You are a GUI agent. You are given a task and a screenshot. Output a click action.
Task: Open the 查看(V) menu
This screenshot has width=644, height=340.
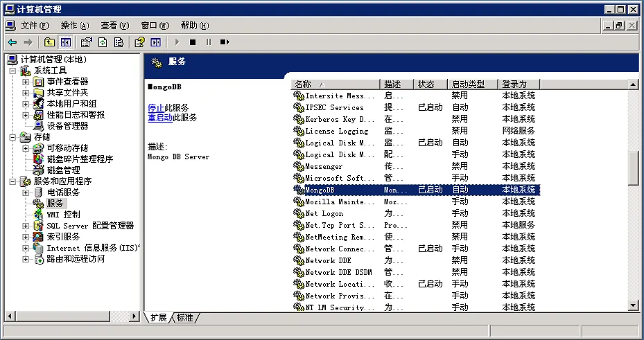[x=115, y=26]
